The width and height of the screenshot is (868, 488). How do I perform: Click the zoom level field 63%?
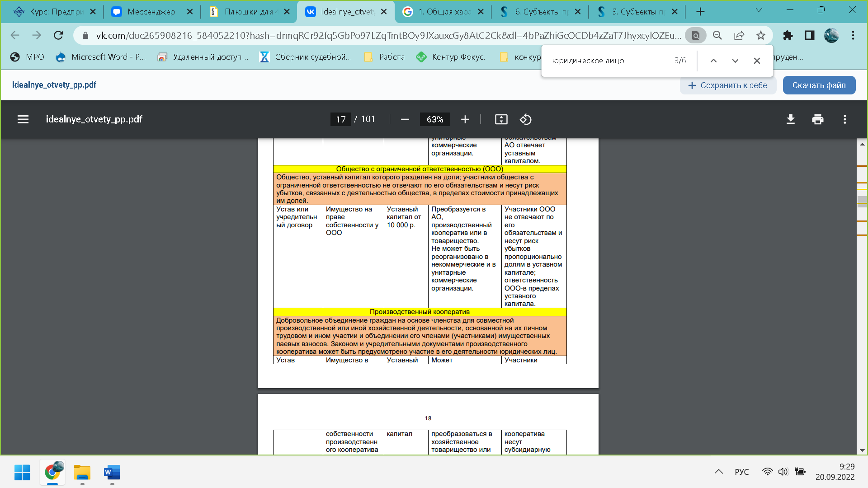click(435, 119)
